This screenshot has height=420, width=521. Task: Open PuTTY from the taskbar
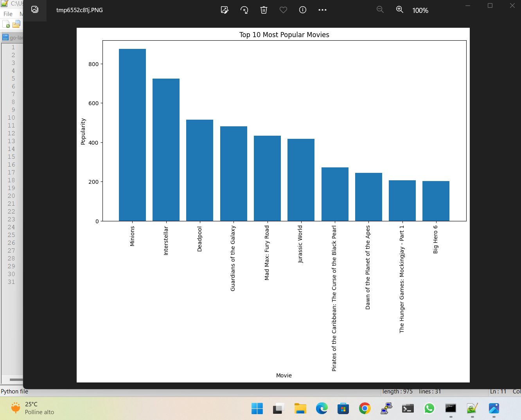(x=386, y=408)
